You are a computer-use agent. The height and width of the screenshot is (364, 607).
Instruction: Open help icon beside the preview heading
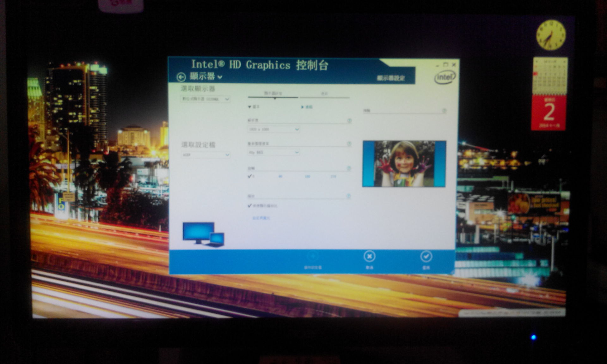click(x=444, y=111)
